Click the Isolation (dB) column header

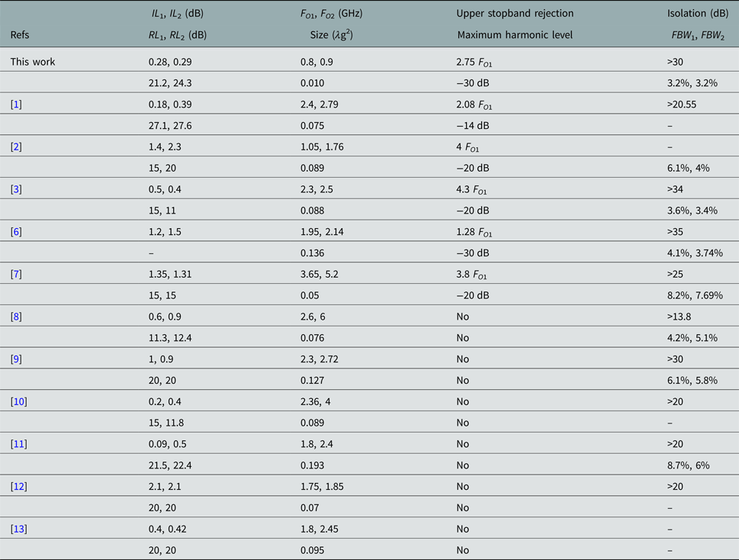click(697, 14)
